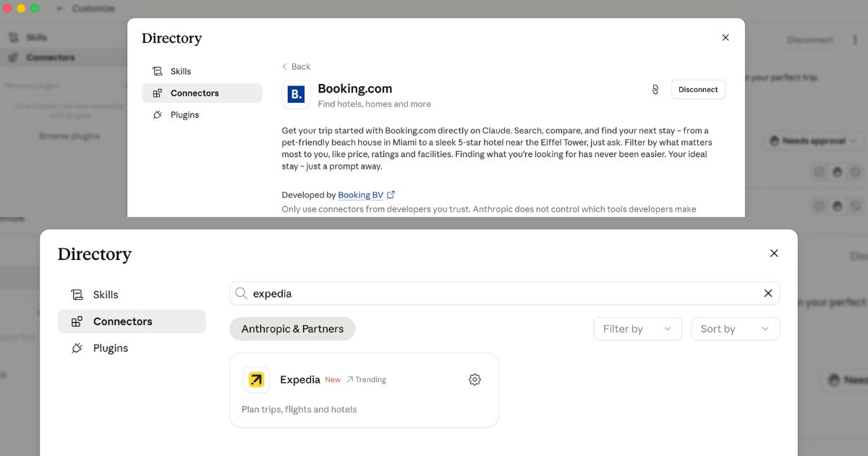Click the Booking.com logo icon
Screen dimensions: 868x456
(296, 94)
